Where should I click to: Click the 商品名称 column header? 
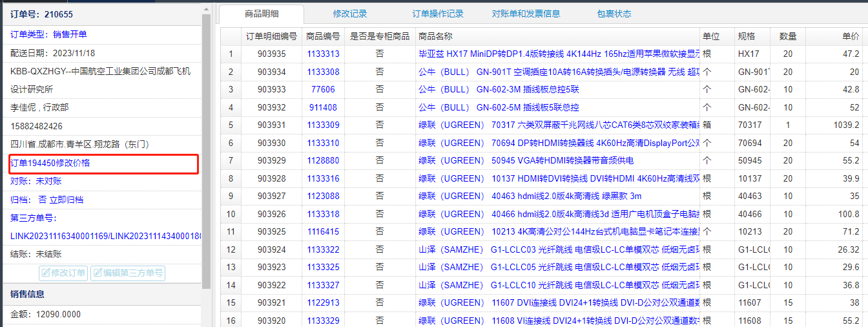click(x=558, y=37)
